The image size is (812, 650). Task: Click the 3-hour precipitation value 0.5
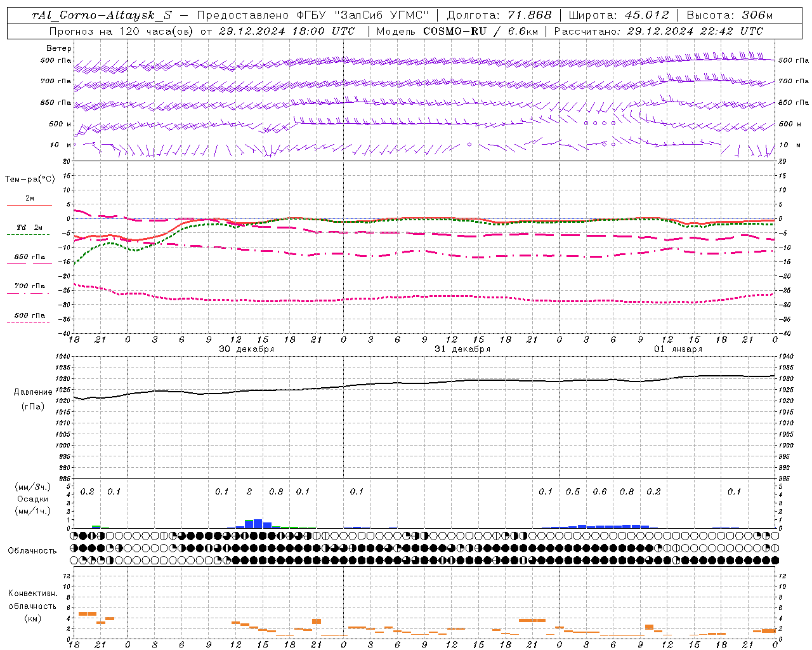click(573, 491)
